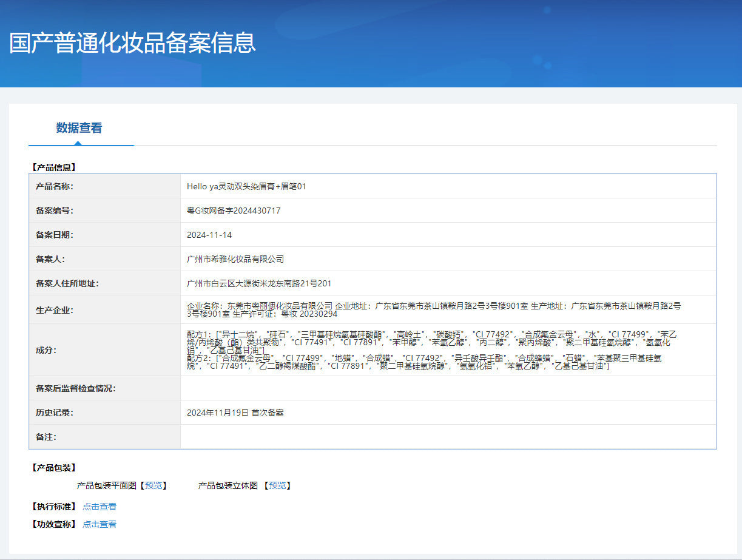Click the filing date 2024-11-14

coord(209,235)
